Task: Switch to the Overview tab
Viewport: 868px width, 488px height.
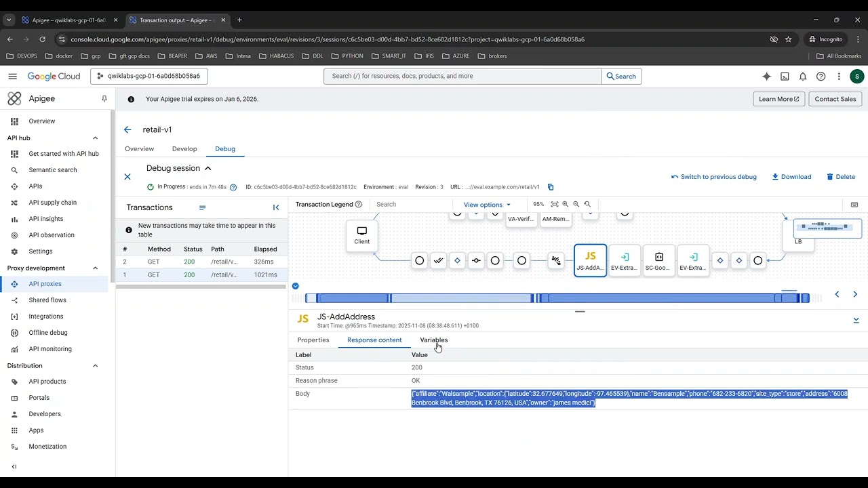Action: tap(139, 149)
